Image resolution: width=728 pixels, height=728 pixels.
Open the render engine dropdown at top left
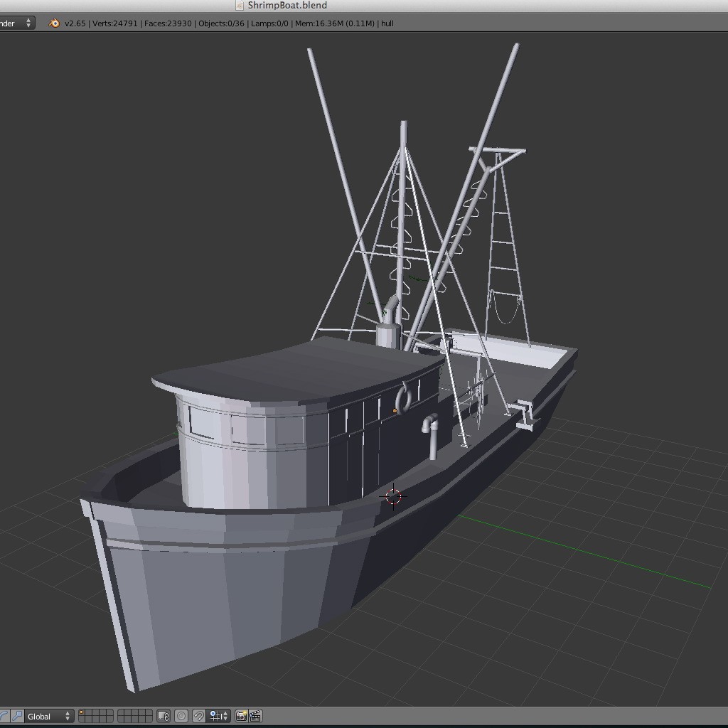pyautogui.click(x=14, y=23)
